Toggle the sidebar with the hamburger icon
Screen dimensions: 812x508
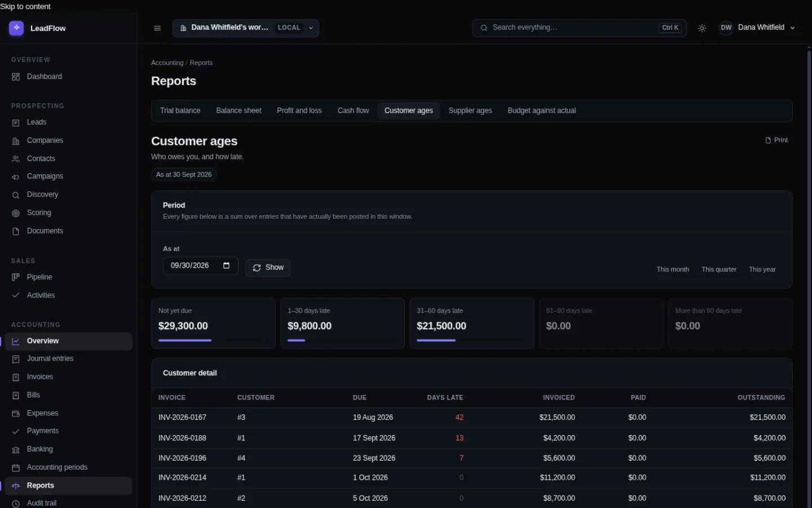pyautogui.click(x=157, y=28)
